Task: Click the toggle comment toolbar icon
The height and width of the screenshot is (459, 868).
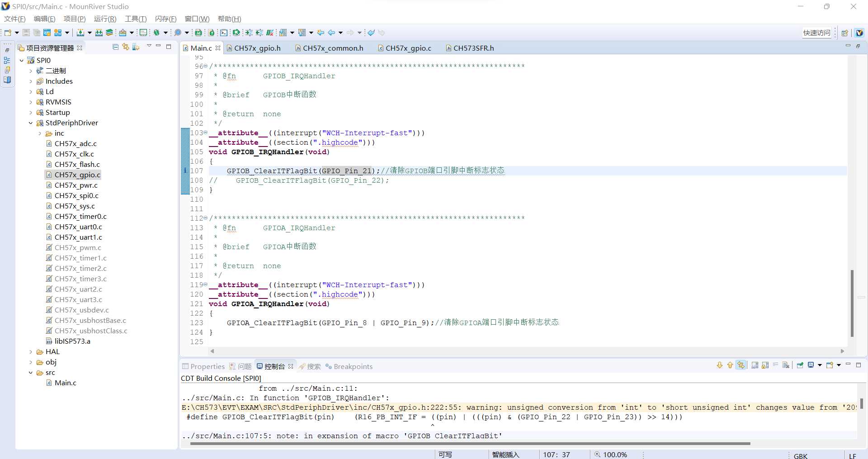Action: pyautogui.click(x=270, y=33)
